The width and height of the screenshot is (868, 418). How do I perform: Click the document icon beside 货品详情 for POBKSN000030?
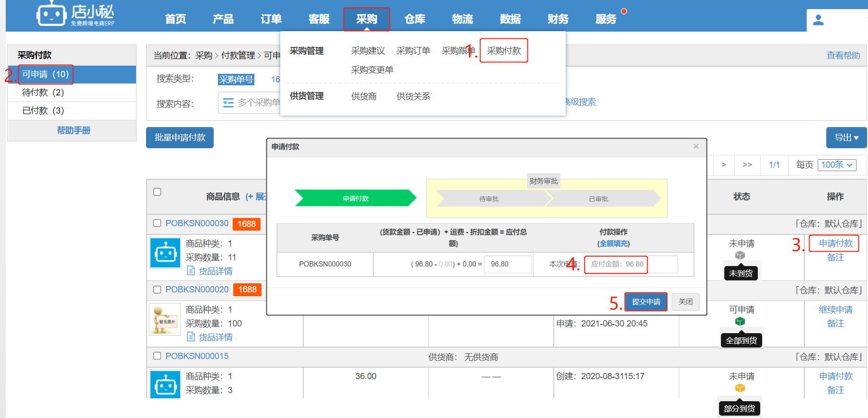(x=191, y=271)
